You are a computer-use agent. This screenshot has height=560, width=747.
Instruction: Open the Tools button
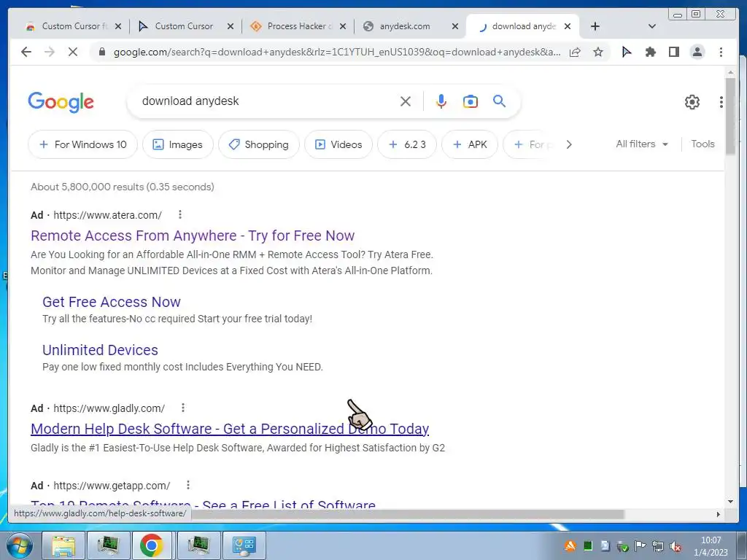[703, 144]
